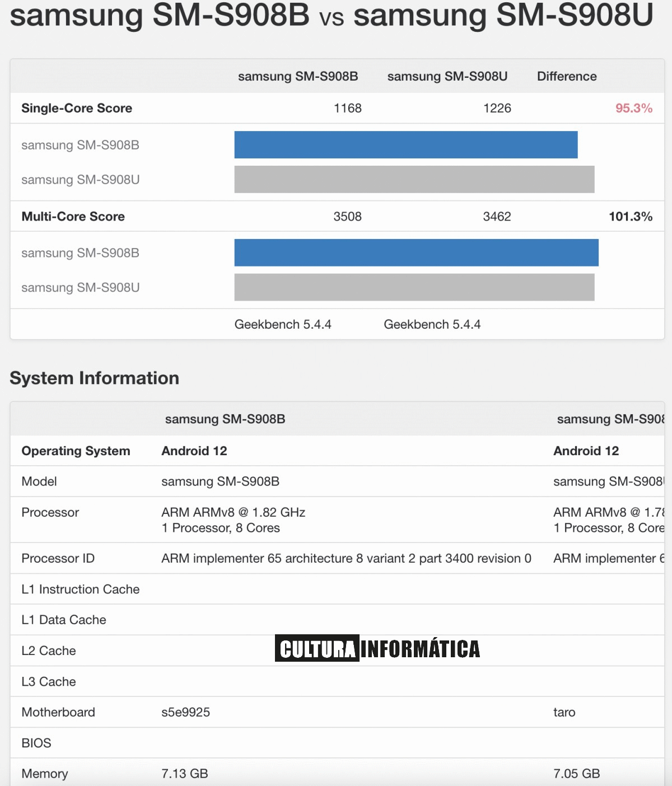Screen dimensions: 672x786
Task: Click the BIOS row label
Action: point(36,743)
